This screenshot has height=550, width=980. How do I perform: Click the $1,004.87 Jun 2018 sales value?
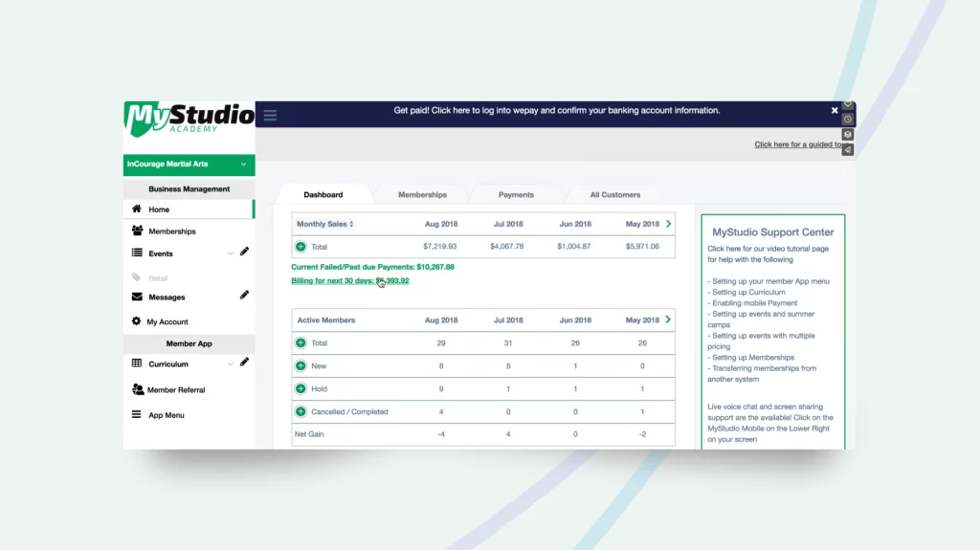point(574,246)
